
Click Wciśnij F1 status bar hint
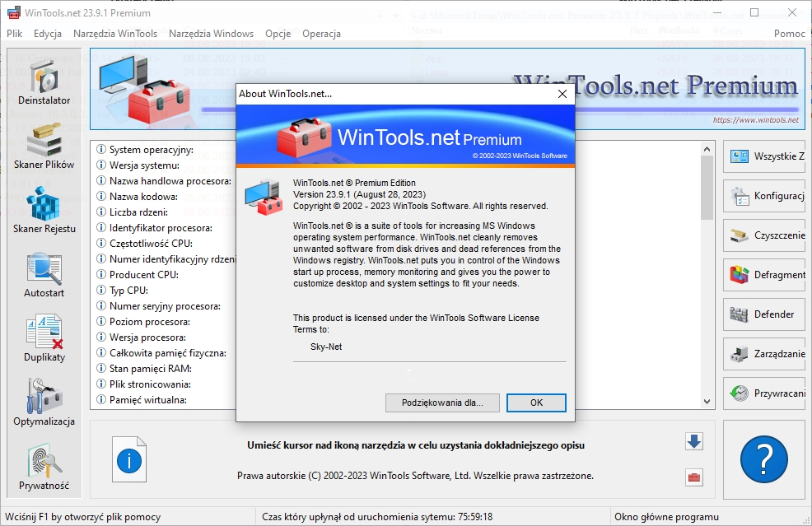(83, 517)
